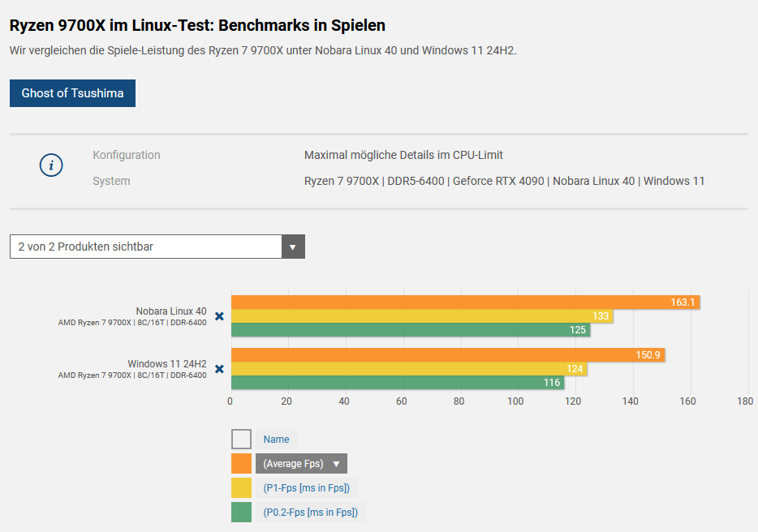Sort by P0.2-Fps [ms in Fps] link
Viewport: 758px width, 532px height.
coord(310,513)
